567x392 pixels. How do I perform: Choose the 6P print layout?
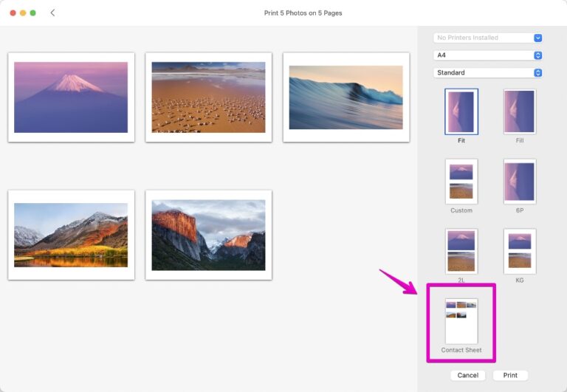(x=520, y=182)
